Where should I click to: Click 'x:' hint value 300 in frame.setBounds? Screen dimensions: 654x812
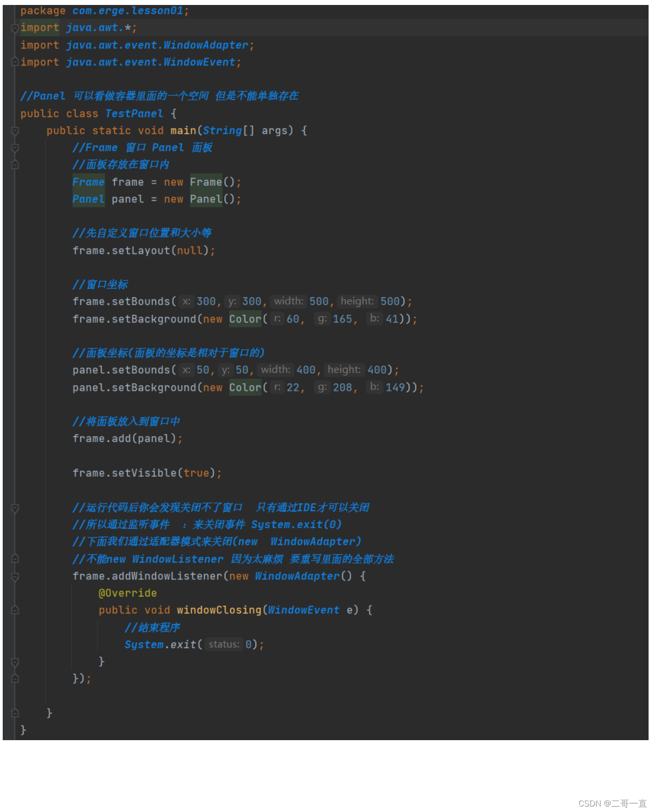tap(206, 301)
